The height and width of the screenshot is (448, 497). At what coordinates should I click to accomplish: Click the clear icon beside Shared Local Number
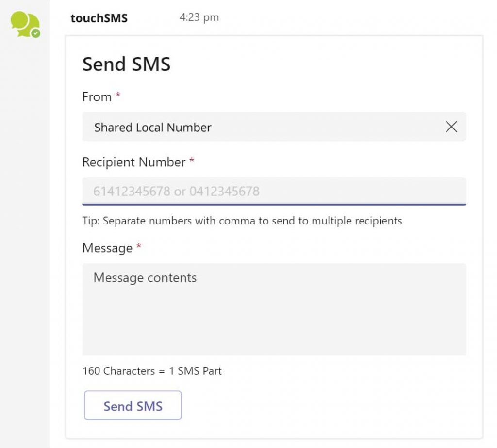click(x=451, y=127)
